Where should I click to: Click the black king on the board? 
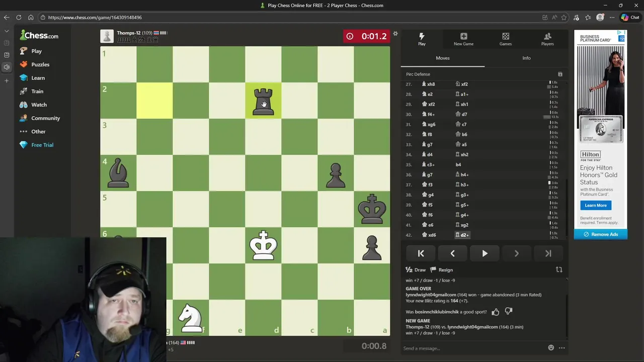point(372,209)
